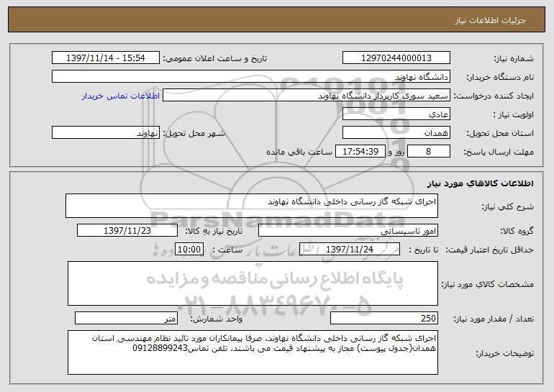554x392 pixels.
Task: Click the label شهر محل تحویل
Action: 194,134
